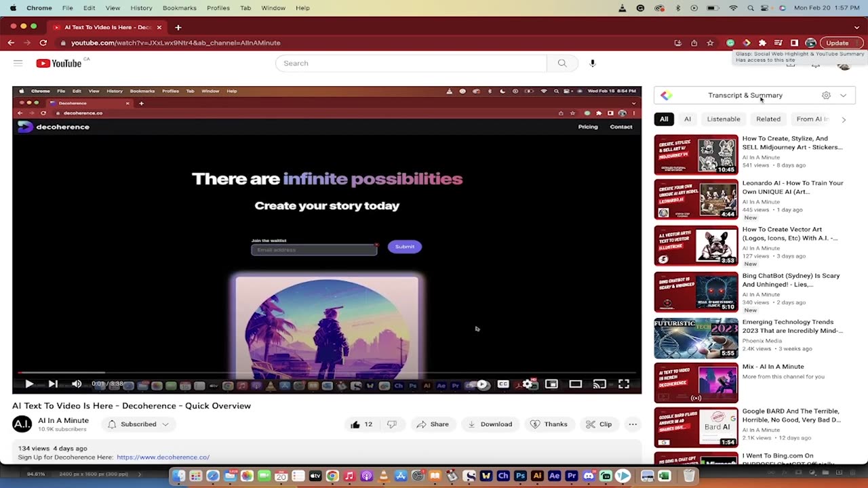Select the Related filter chip

coord(768,119)
